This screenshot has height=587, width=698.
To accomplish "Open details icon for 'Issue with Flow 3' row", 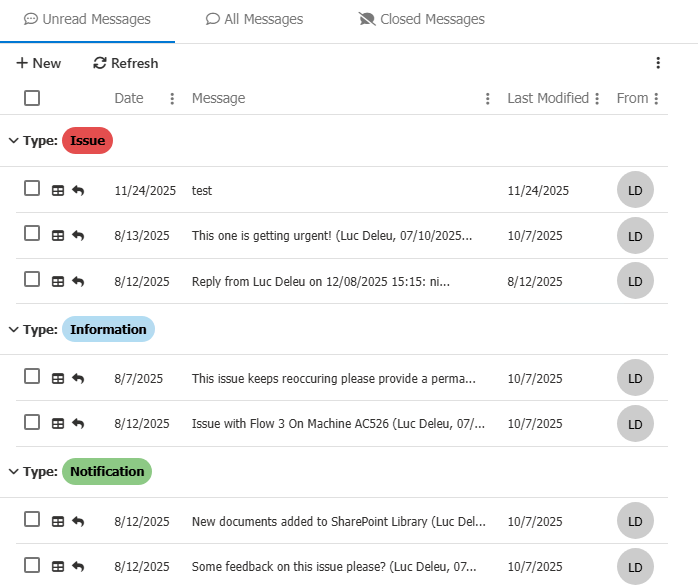I will 58,423.
